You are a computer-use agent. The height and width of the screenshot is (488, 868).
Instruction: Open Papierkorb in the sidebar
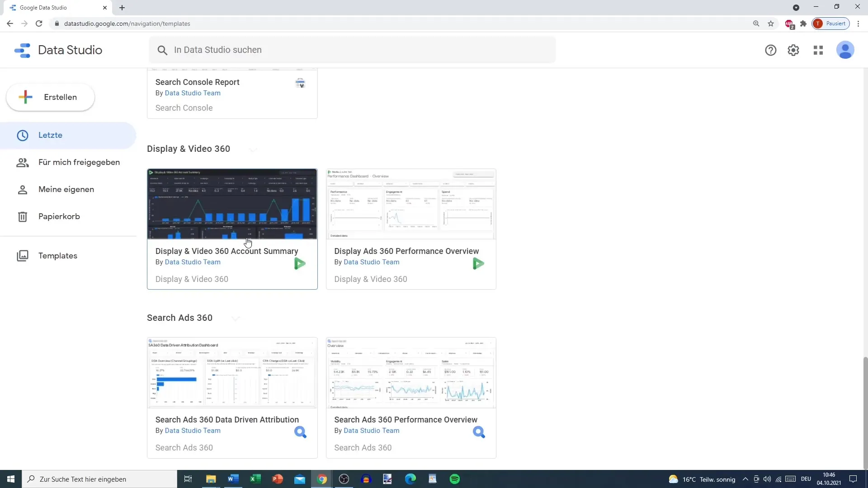click(x=68, y=216)
